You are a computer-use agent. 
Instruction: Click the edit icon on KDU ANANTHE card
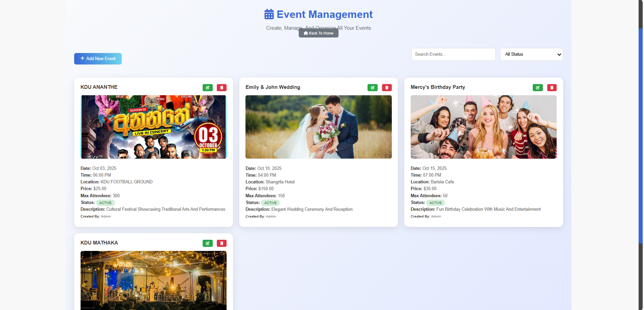(208, 87)
